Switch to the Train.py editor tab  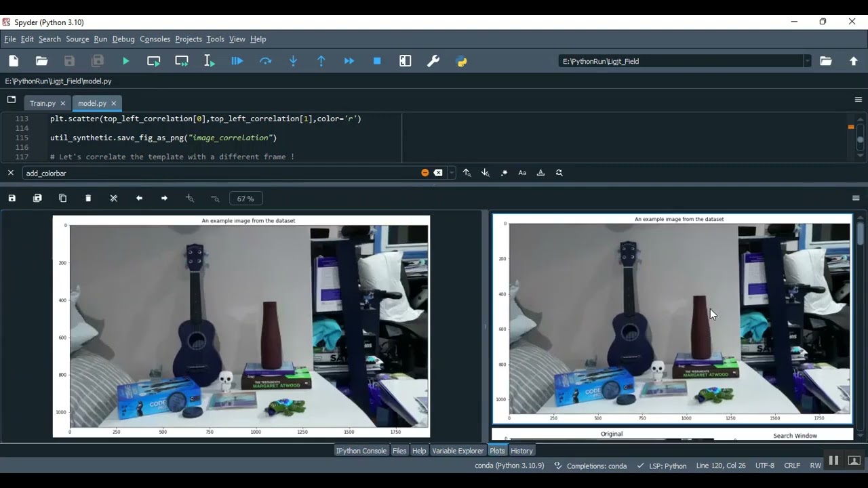pos(42,103)
